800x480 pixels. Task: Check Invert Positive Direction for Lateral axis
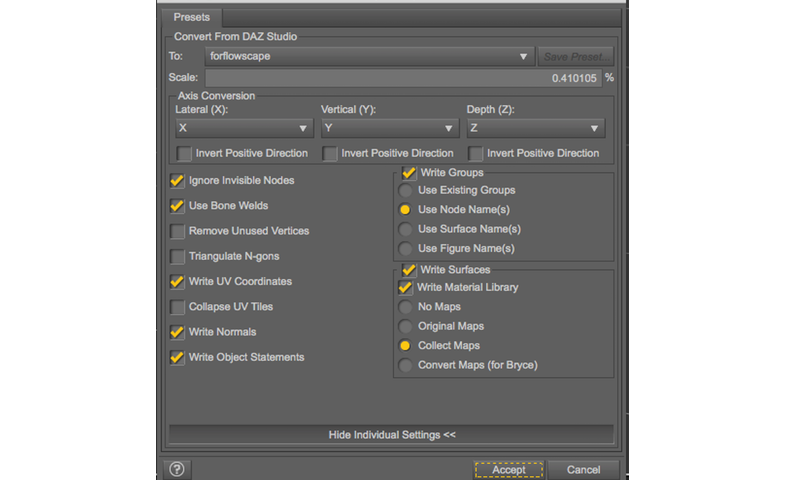tap(184, 154)
